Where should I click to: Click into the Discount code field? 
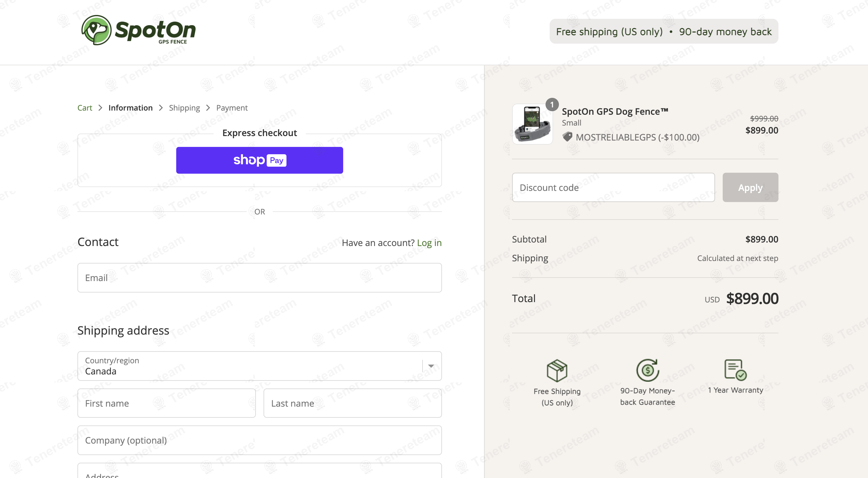613,188
